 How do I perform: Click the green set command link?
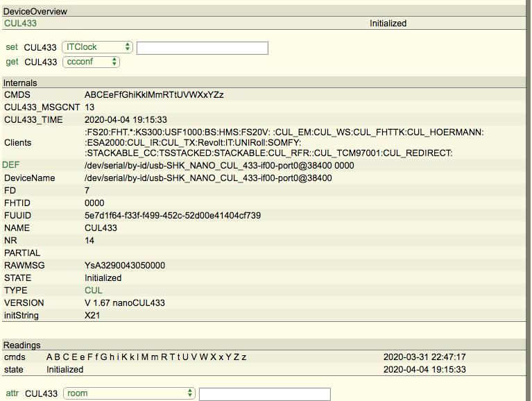pyautogui.click(x=12, y=47)
